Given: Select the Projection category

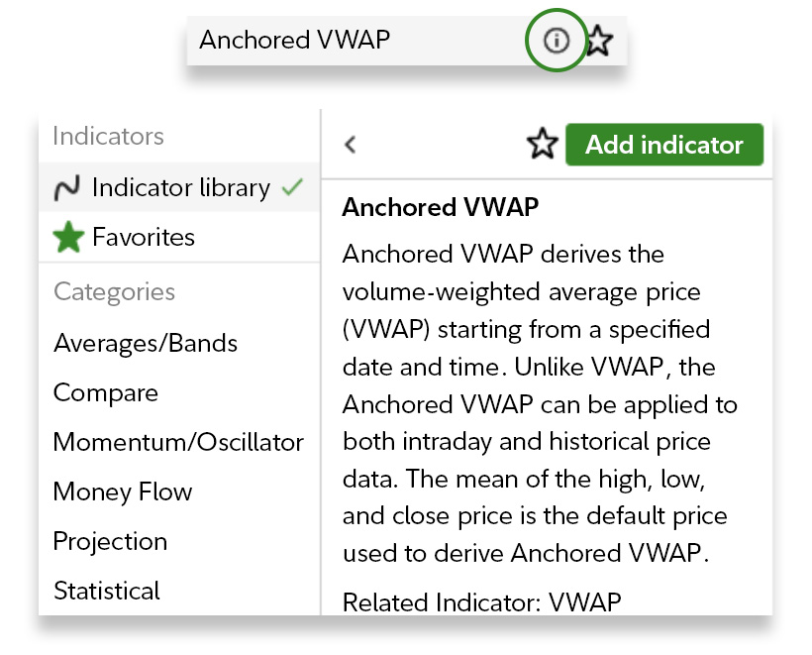Looking at the screenshot, I should (110, 541).
